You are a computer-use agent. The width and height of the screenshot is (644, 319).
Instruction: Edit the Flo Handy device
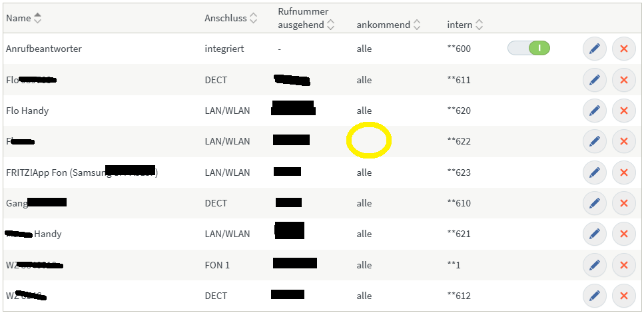594,111
